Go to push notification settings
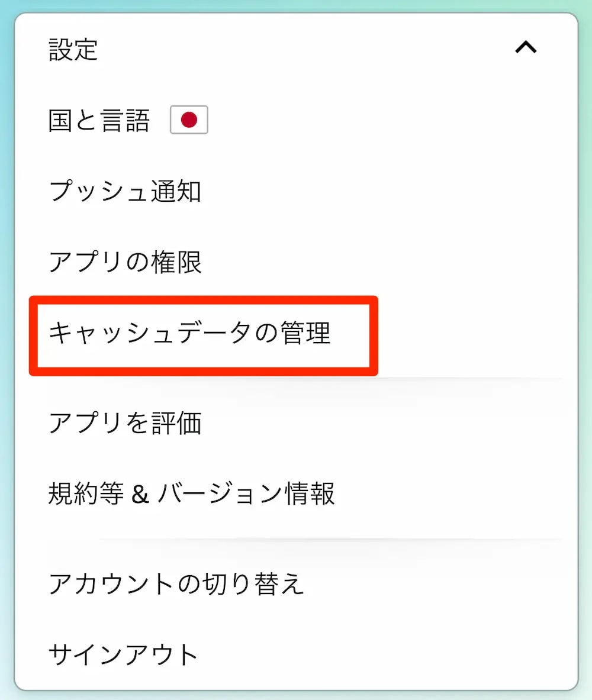This screenshot has width=592, height=700. (125, 192)
